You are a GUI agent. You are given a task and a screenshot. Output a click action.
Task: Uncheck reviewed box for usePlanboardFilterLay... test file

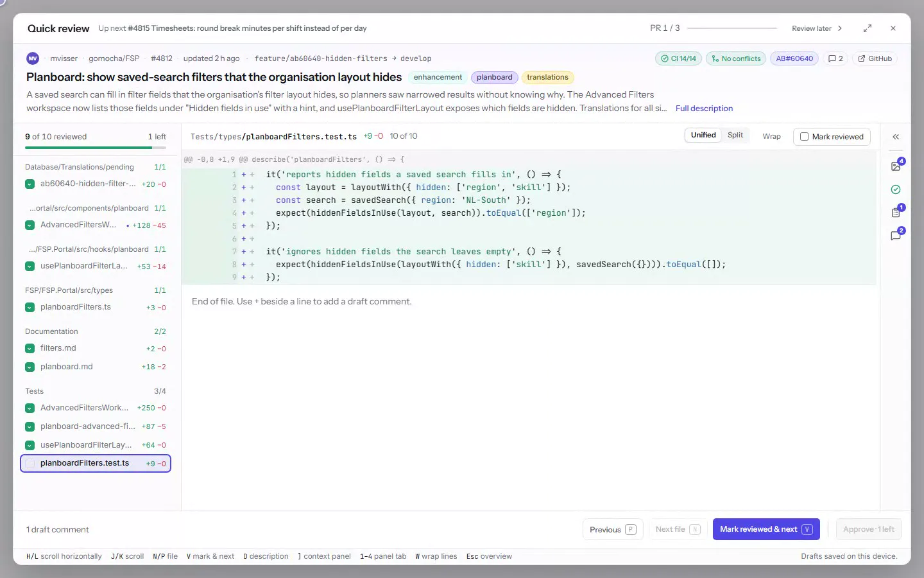point(30,445)
